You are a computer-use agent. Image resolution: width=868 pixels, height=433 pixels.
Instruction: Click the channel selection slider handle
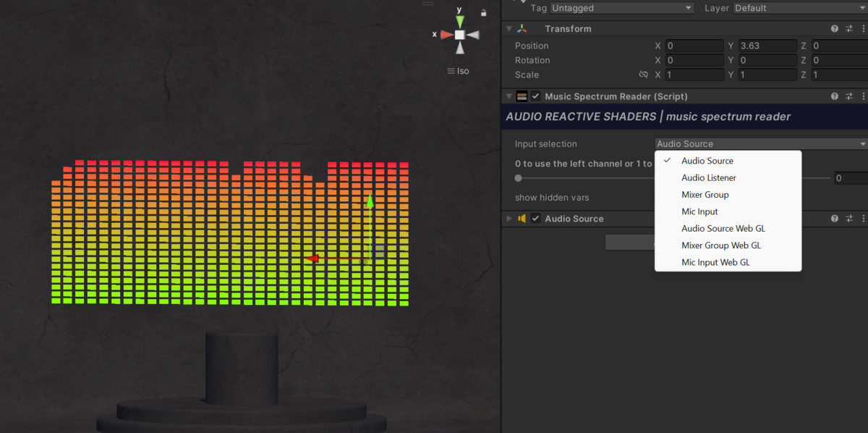pos(518,177)
